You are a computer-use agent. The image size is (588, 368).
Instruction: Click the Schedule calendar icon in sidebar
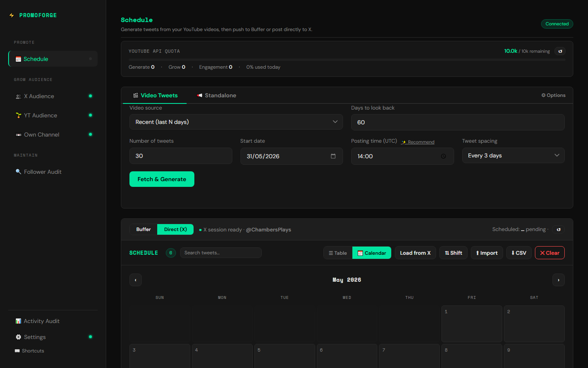(x=18, y=59)
